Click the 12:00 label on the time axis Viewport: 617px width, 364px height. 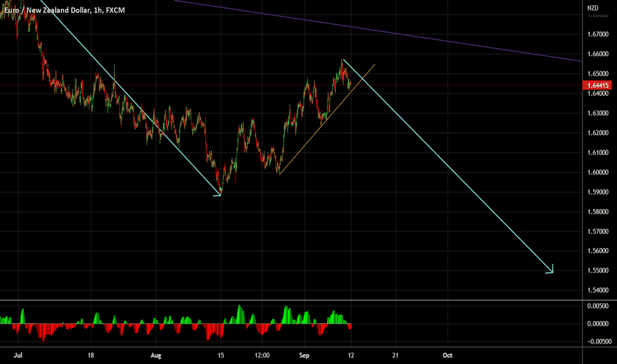click(262, 355)
